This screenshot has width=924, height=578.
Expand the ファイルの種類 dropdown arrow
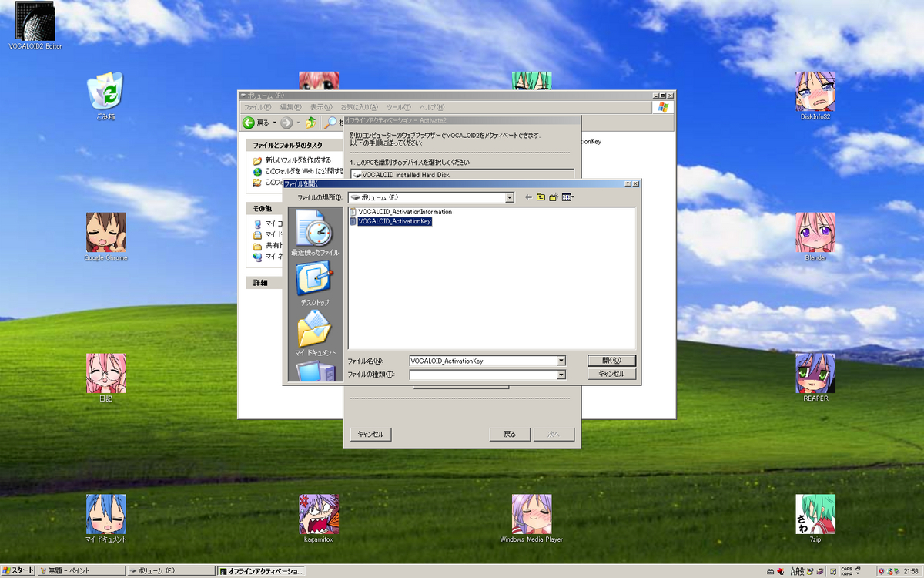(x=561, y=375)
